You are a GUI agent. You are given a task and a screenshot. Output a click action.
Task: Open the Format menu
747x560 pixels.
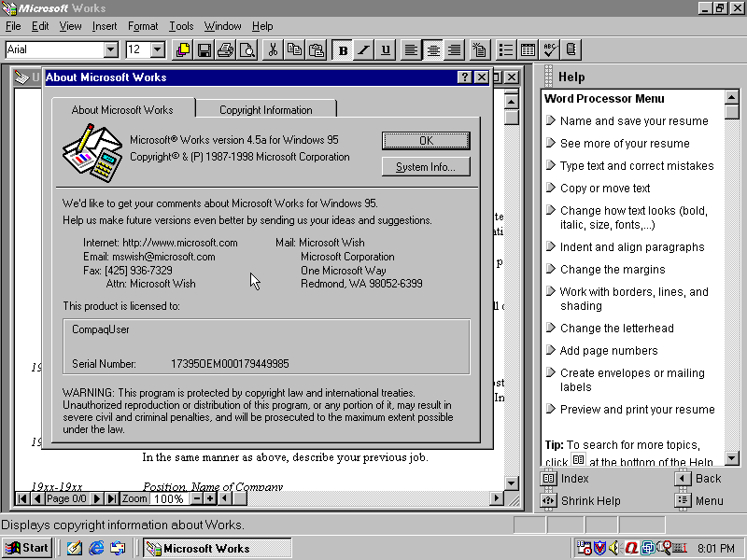[x=143, y=26]
